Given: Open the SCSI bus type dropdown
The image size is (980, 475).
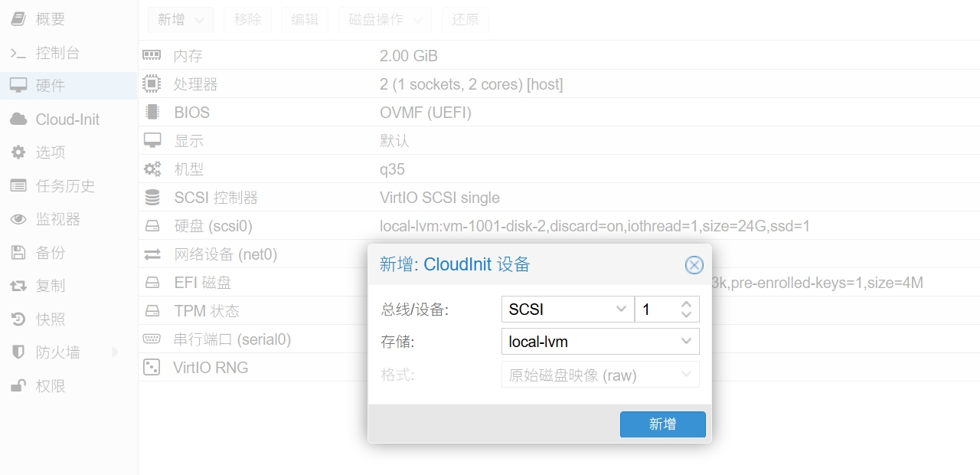Looking at the screenshot, I should click(x=567, y=310).
